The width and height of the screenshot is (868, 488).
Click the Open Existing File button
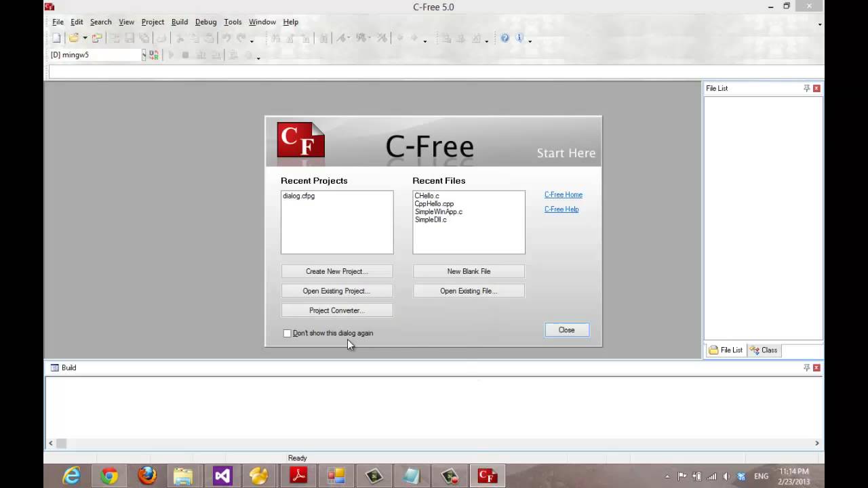coord(469,291)
